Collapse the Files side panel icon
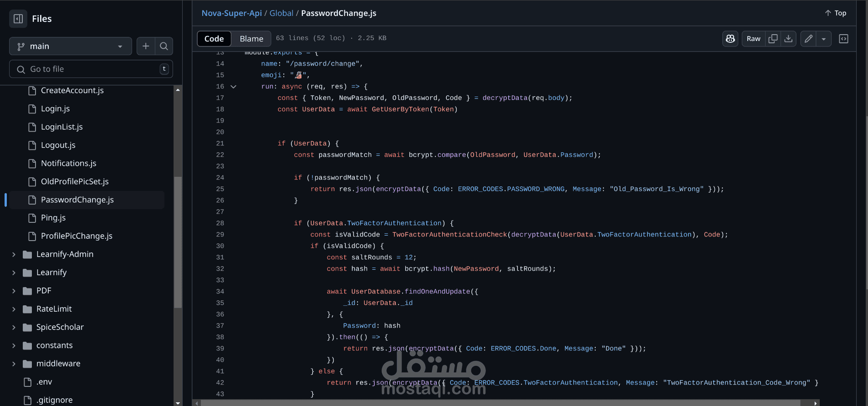Screen dimensions: 868x406 (x=18, y=19)
